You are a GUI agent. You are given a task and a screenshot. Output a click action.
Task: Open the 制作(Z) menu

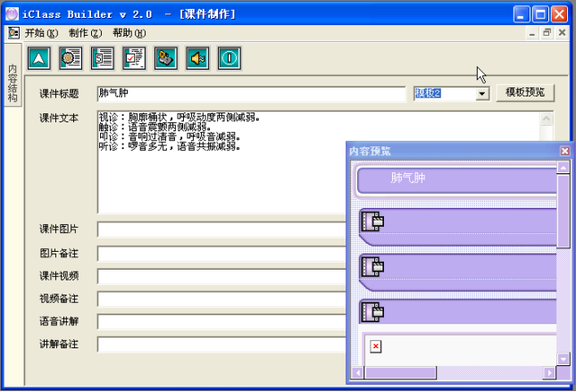coord(85,33)
